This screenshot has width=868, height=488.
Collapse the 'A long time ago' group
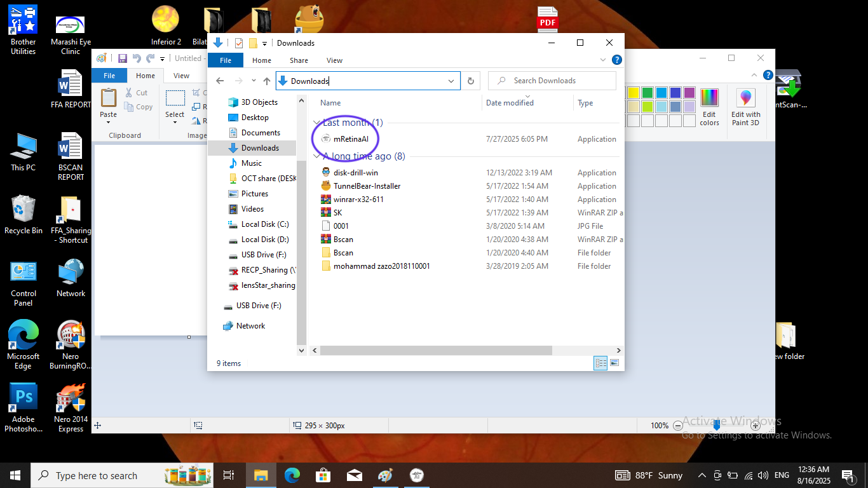click(x=316, y=156)
